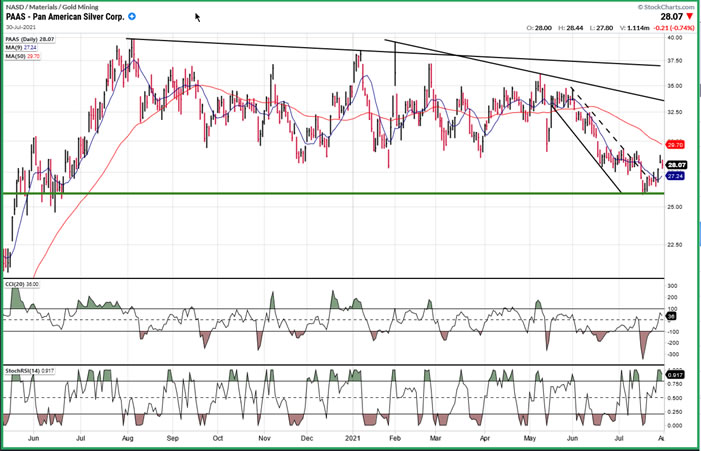The image size is (701, 451).
Task: Click the 2021 label on the time axis
Action: click(x=351, y=438)
